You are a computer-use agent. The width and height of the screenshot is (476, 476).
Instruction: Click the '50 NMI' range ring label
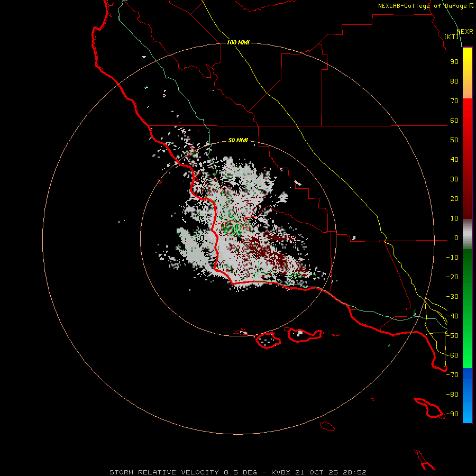click(238, 140)
